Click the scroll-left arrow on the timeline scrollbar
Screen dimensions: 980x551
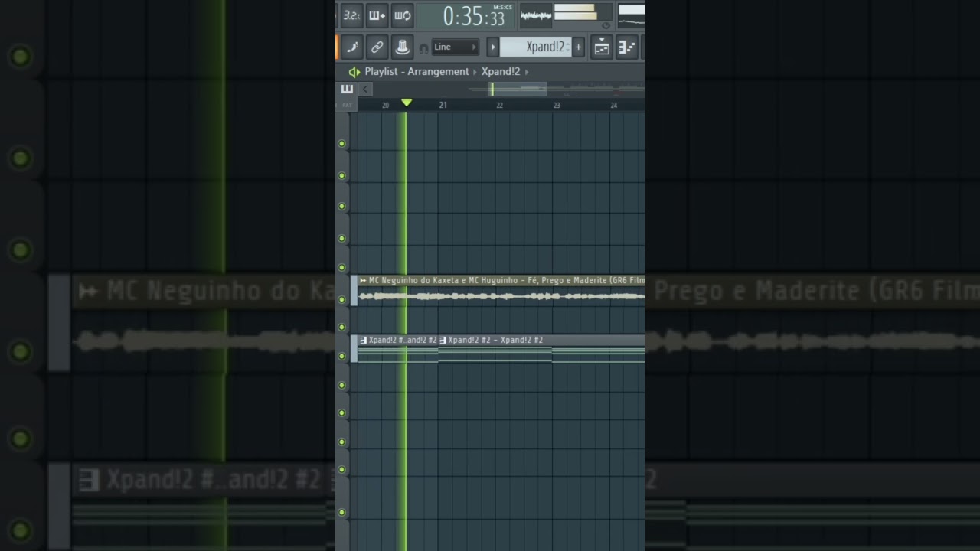tap(366, 89)
